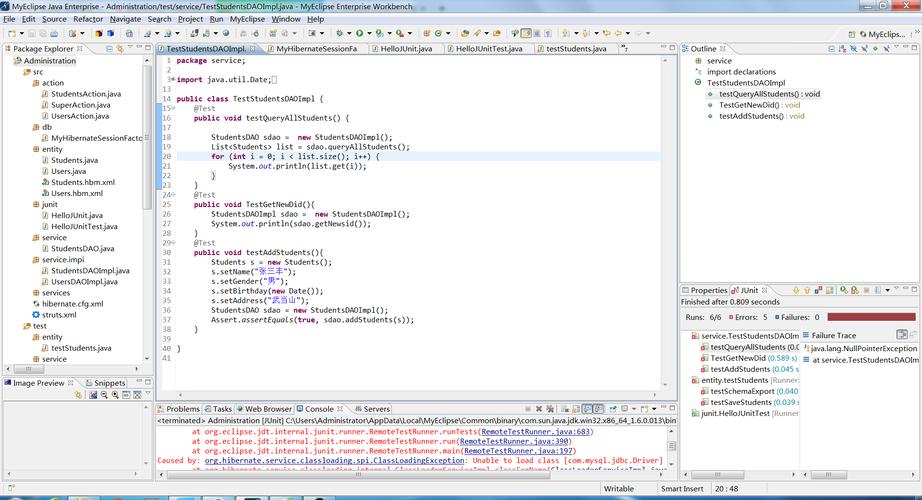This screenshot has width=922, height=500.
Task: Toggle Show Console on Output icon
Action: [587, 408]
